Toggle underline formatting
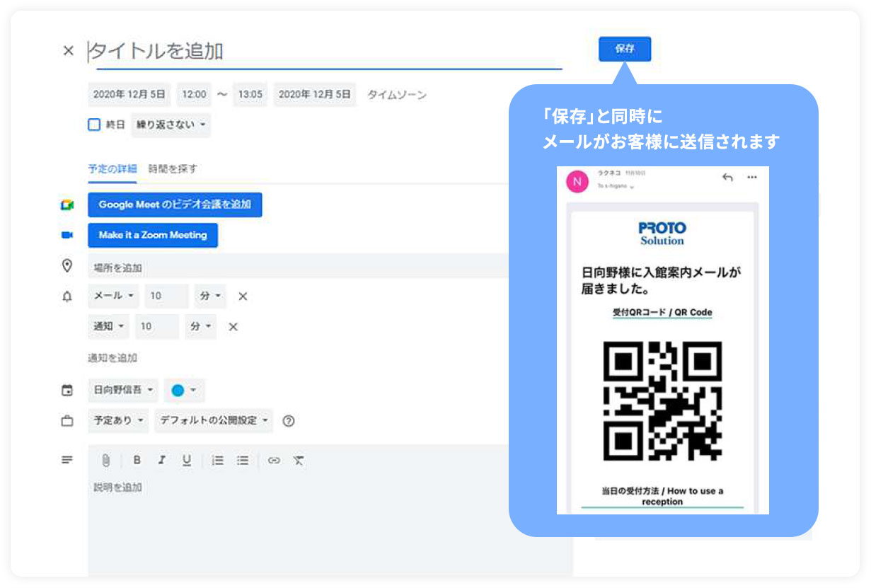The height and width of the screenshot is (588, 871). coord(187,461)
